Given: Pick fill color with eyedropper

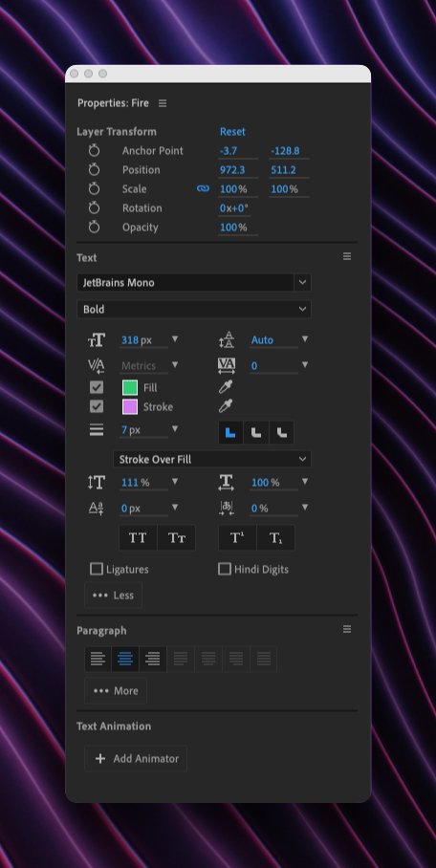Looking at the screenshot, I should [225, 387].
